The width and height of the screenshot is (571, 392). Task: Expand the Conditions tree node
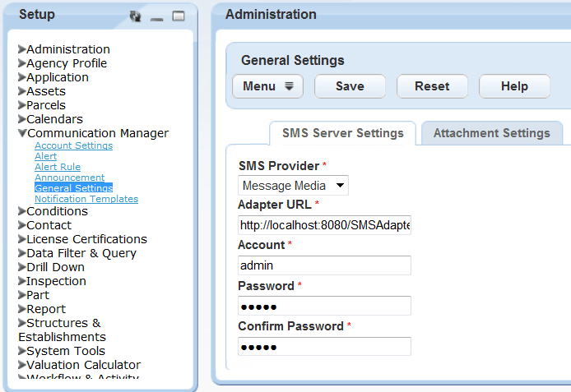22,211
